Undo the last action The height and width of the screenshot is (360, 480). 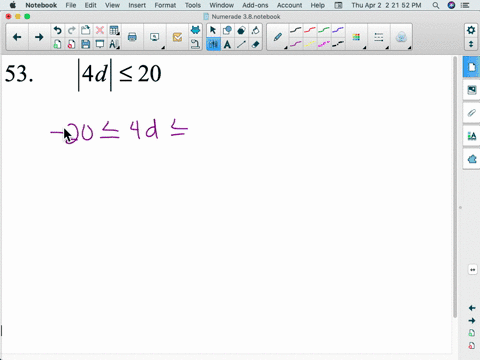coord(57,30)
